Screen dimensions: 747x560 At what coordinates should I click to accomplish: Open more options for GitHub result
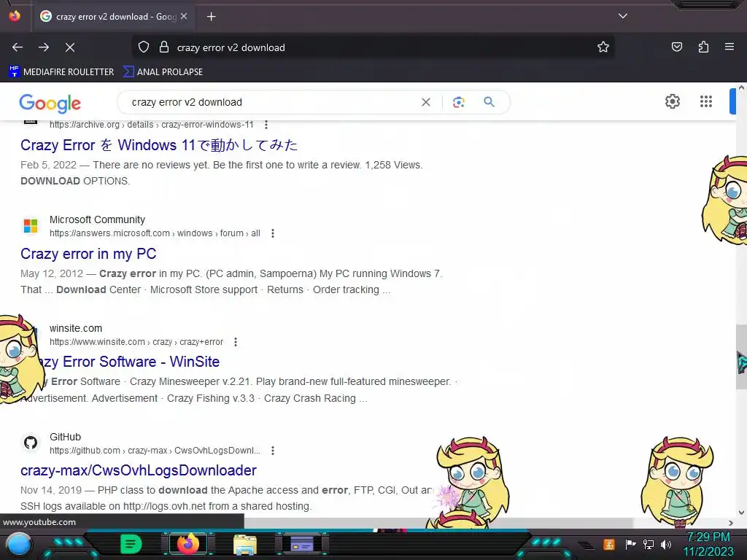273,451
